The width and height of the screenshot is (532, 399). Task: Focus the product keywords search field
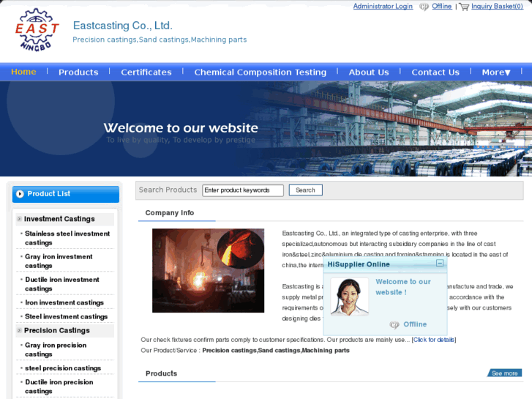tap(243, 190)
